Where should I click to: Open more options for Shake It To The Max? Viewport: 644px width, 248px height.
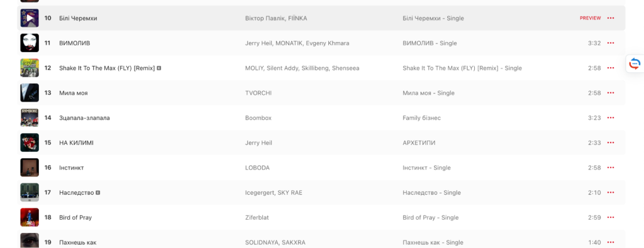point(610,68)
